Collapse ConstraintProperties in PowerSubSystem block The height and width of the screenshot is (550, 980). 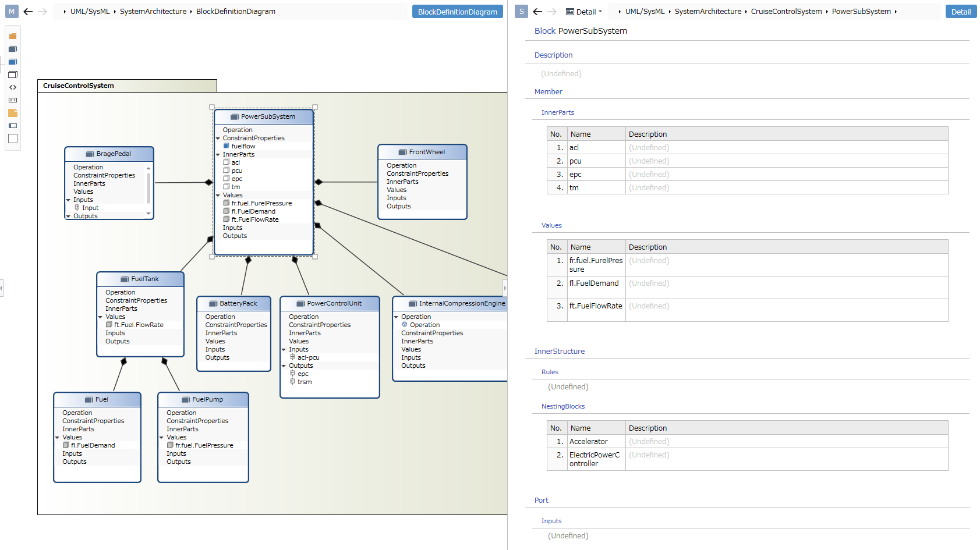tap(218, 139)
